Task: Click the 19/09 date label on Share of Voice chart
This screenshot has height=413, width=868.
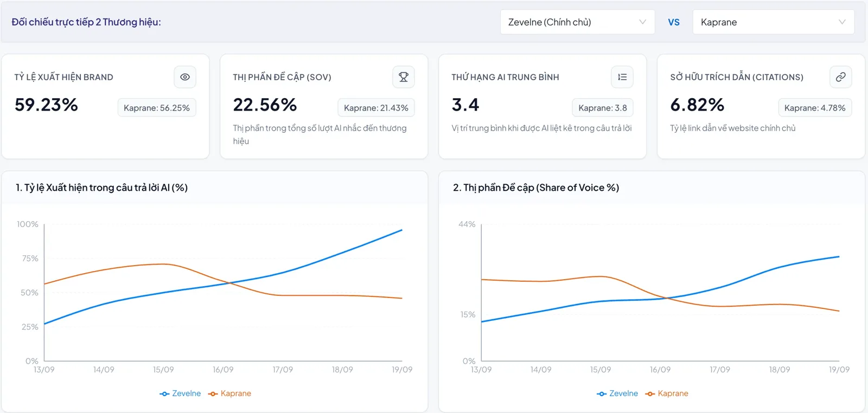Action: [839, 370]
